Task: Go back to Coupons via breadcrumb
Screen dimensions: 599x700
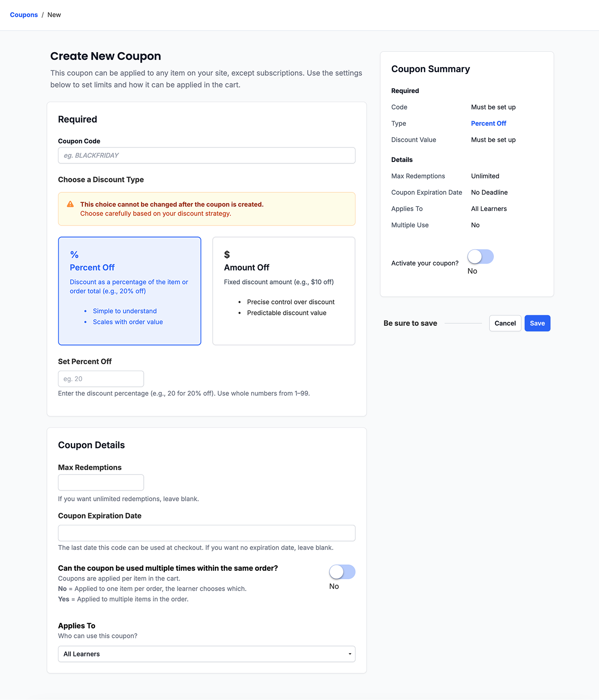Action: 24,15
